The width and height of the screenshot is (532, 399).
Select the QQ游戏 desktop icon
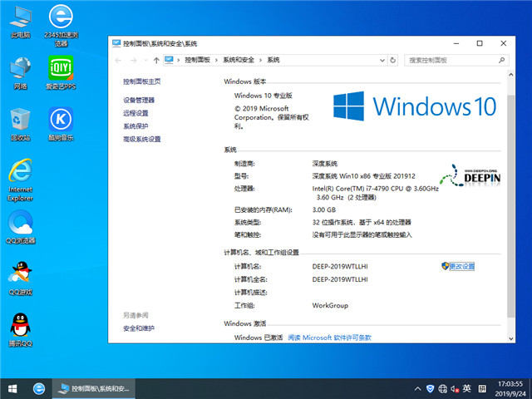pos(20,278)
